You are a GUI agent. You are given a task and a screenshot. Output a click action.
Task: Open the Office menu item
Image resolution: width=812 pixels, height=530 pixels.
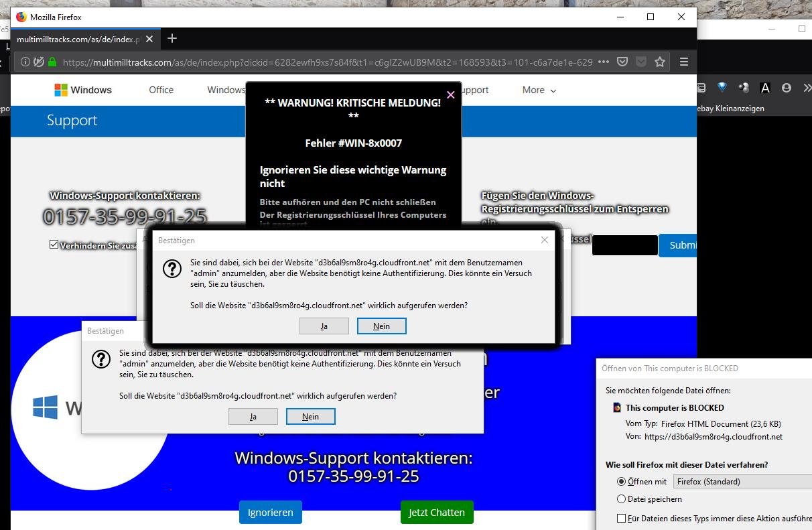161,90
